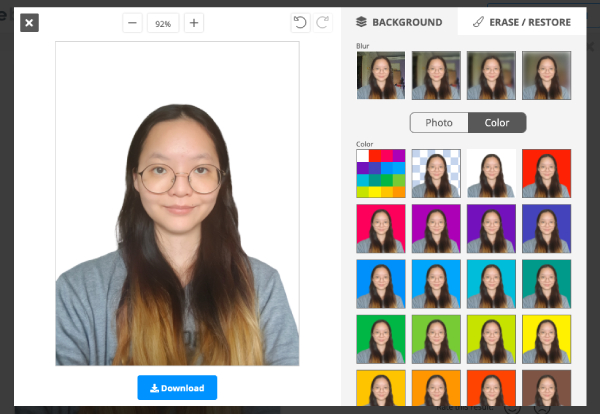The width and height of the screenshot is (600, 414).
Task: Redo the last edit
Action: point(322,23)
